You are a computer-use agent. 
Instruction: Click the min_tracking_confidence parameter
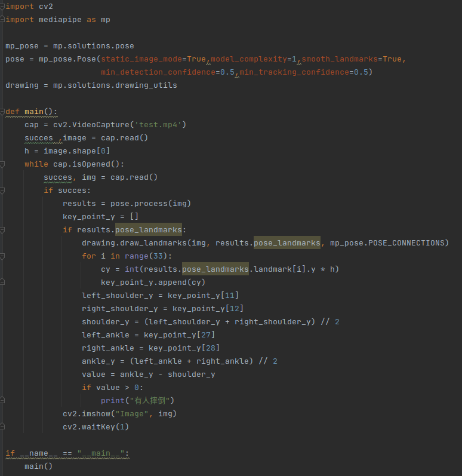click(294, 72)
